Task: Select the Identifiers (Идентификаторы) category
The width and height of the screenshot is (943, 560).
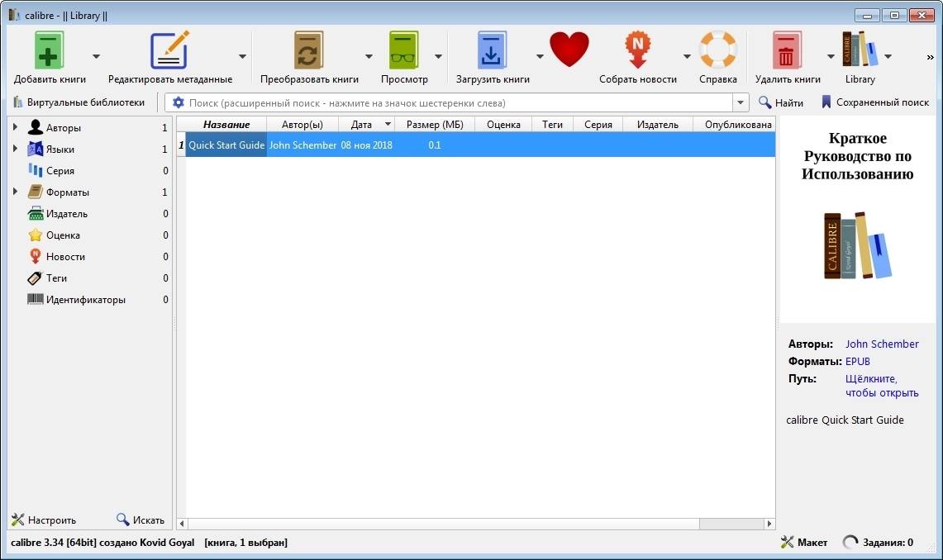Action: pos(85,300)
